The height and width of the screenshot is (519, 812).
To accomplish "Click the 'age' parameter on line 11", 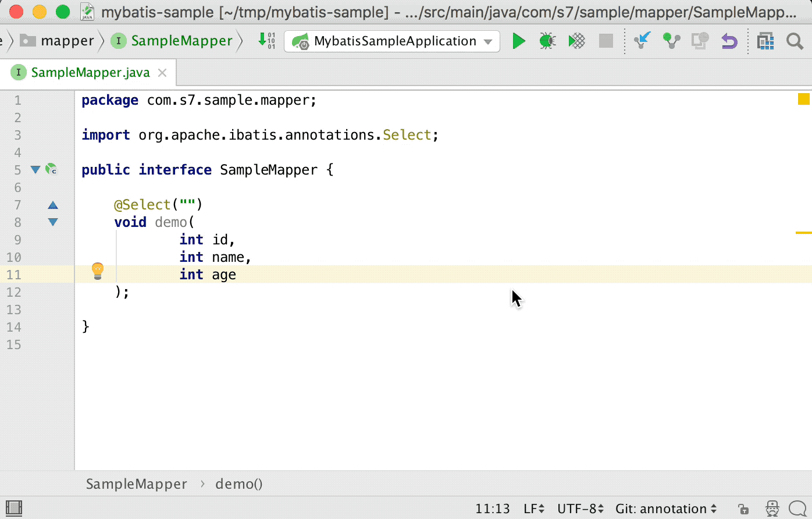I will (224, 275).
